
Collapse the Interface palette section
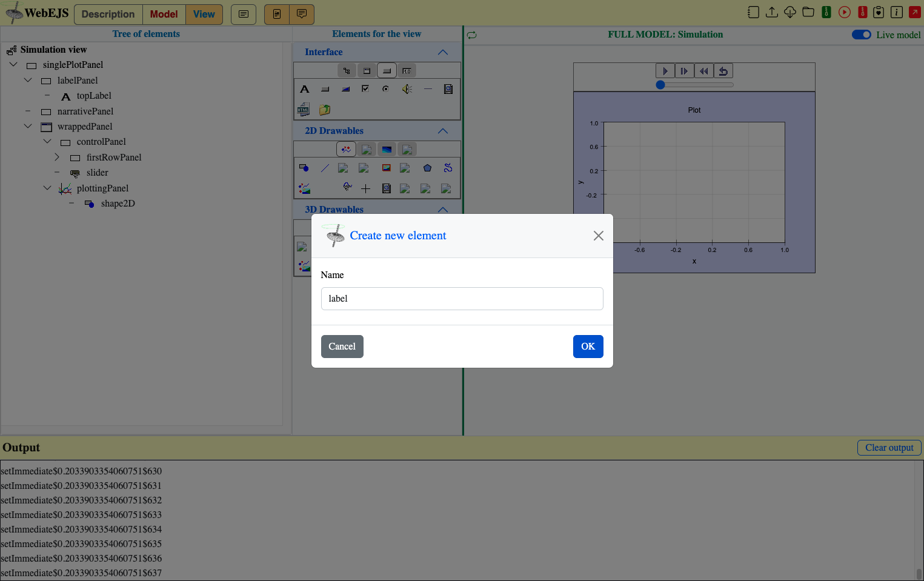tap(443, 52)
